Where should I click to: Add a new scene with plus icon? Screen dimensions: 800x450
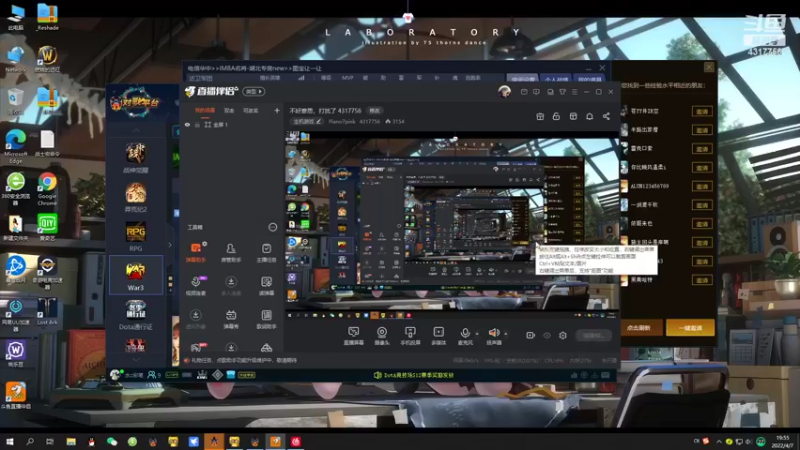277,110
